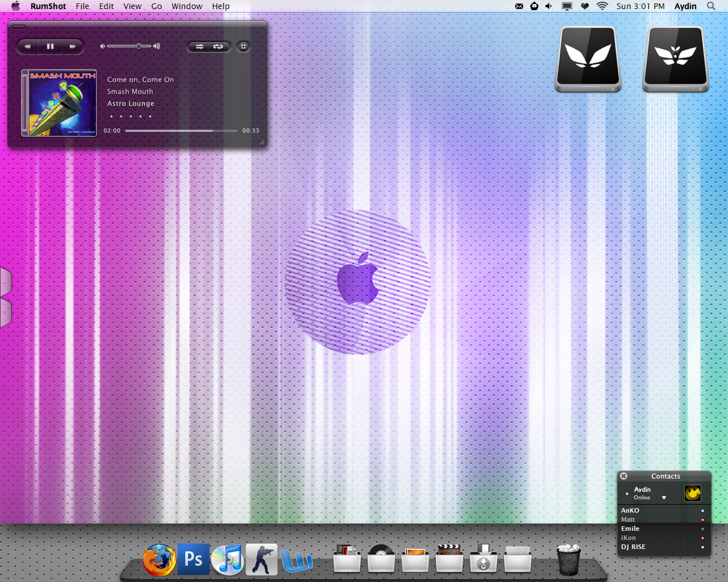Select the first drive icon with wings
Viewport: 728px width, 582px height.
click(x=588, y=59)
